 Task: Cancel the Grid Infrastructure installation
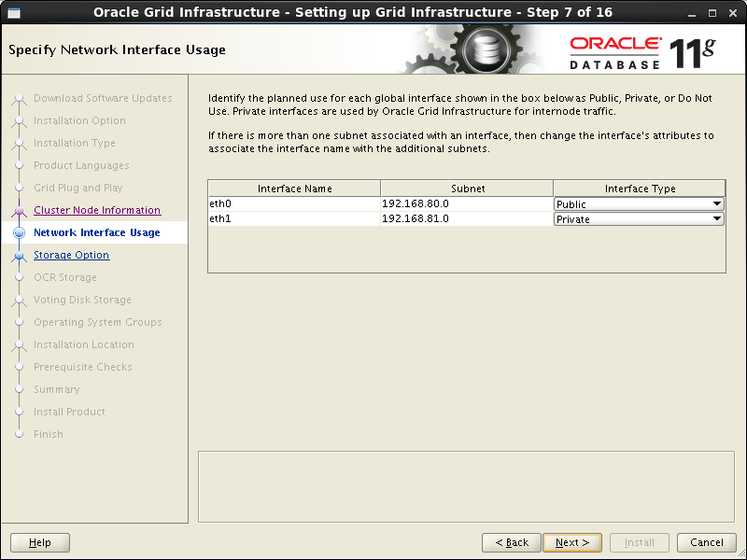(x=707, y=542)
